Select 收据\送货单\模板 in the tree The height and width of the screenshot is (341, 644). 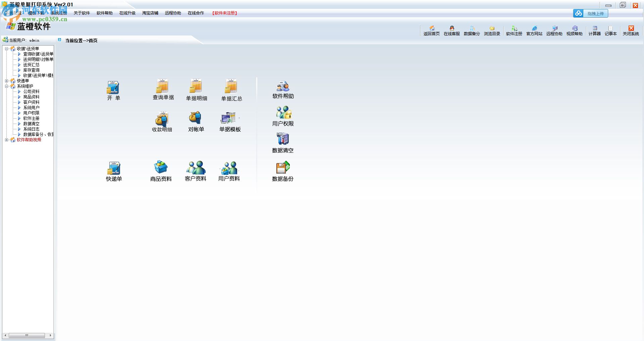coord(38,75)
